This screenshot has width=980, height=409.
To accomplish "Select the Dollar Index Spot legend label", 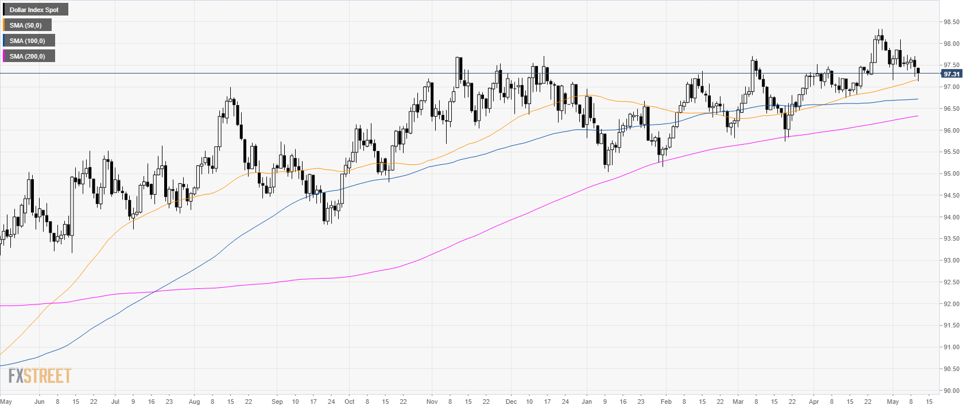I will tap(34, 10).
